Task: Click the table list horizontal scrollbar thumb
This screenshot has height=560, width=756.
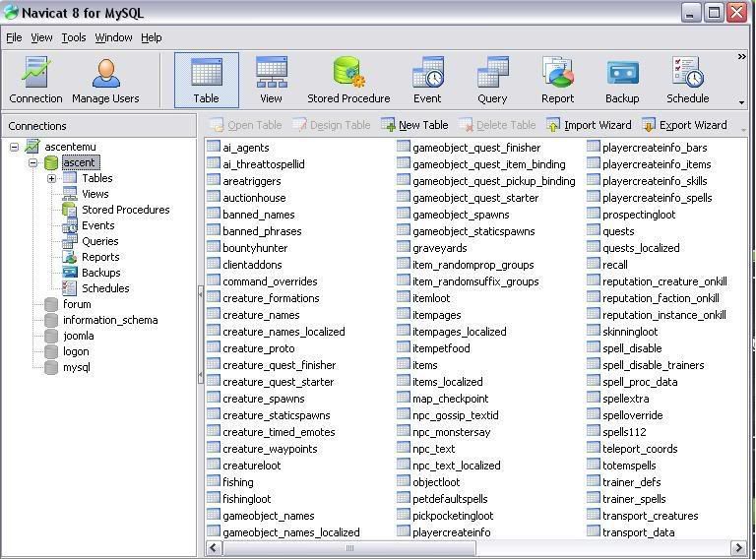Action: tap(349, 548)
